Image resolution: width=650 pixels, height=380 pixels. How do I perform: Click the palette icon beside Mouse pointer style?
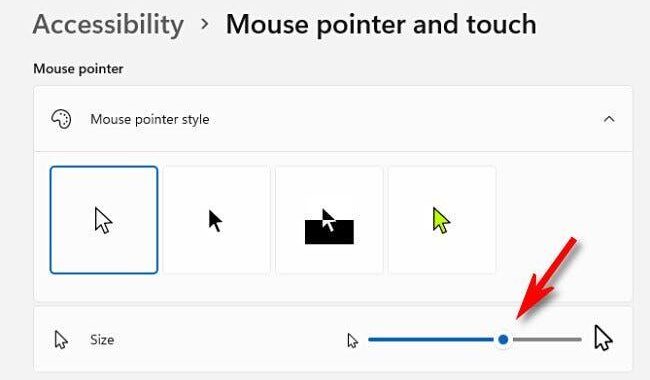point(61,119)
